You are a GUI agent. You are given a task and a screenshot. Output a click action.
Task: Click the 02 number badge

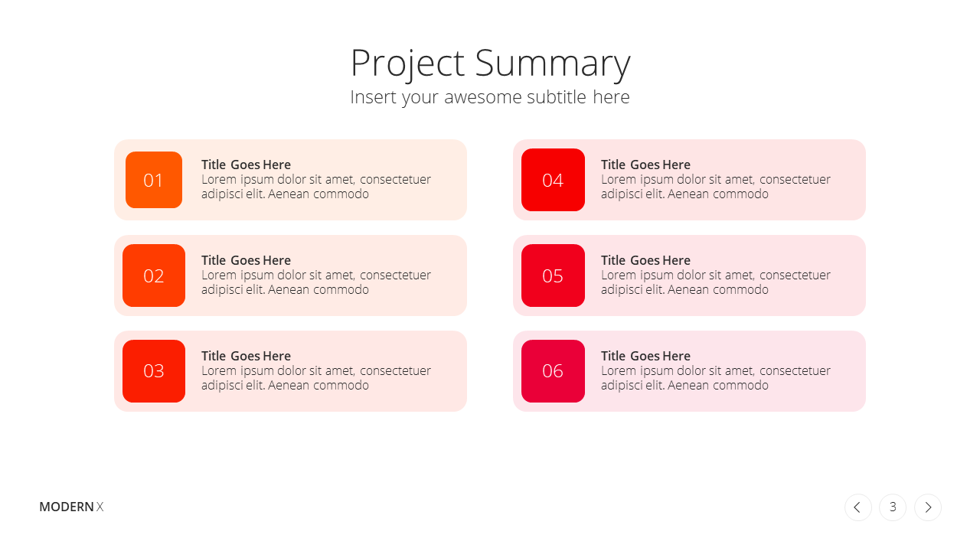tap(154, 275)
